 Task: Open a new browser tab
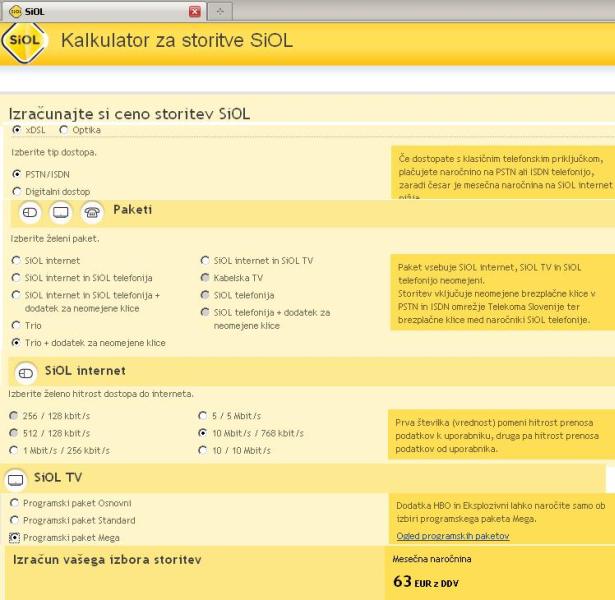[219, 11]
